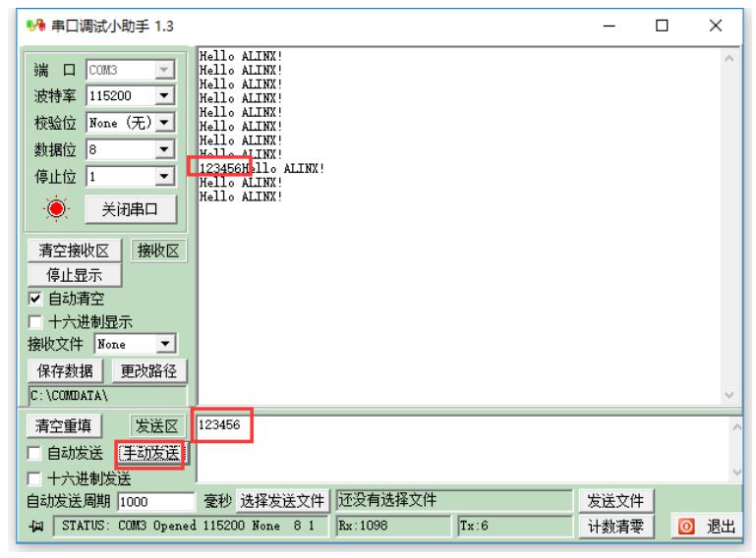Screen dimensions: 756x558
Task: Open the 数据位 dropdown
Action: tap(164, 150)
